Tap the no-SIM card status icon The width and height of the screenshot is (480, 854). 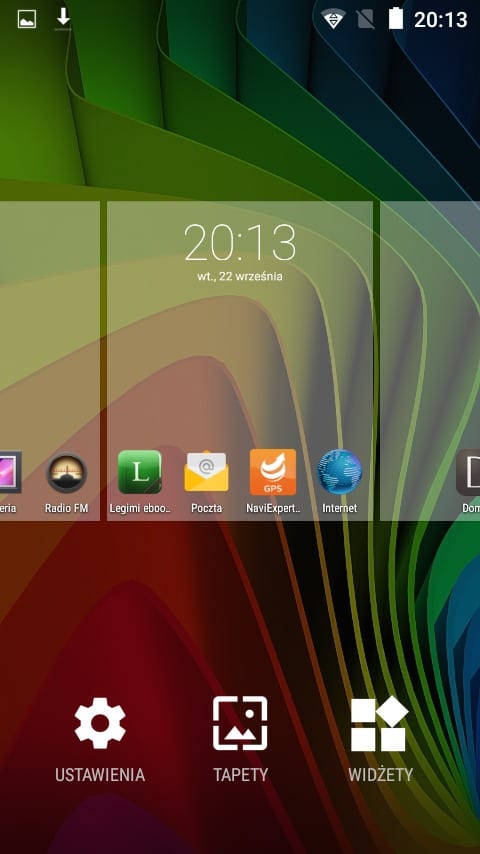pyautogui.click(x=366, y=20)
